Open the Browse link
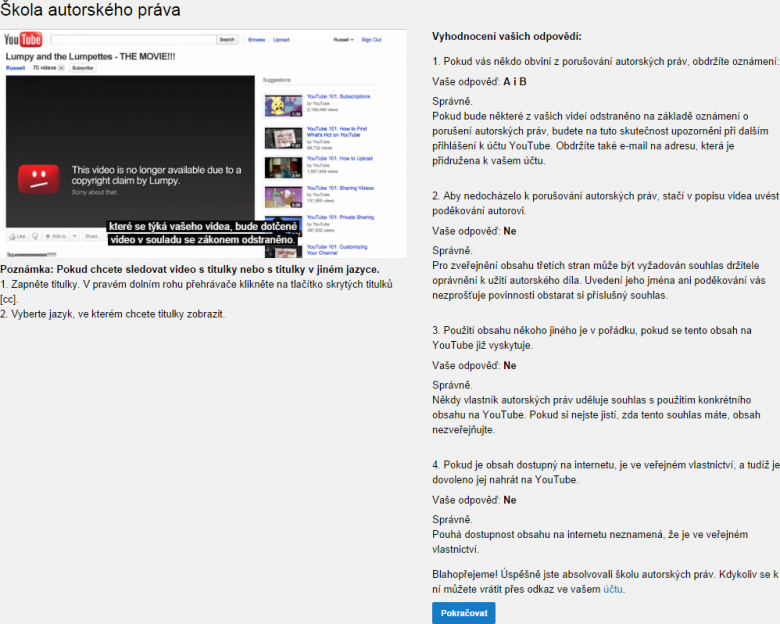780x624 pixels. click(257, 40)
